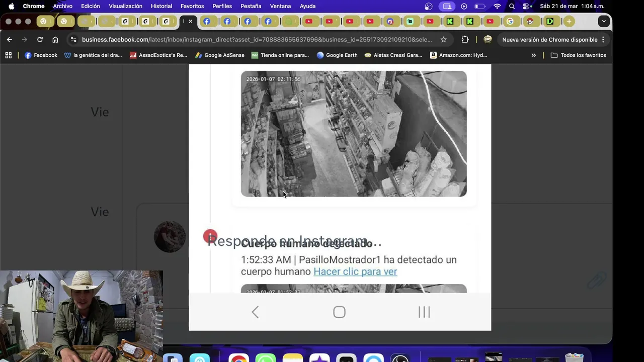Click the Cuerpo humano detectado heading
This screenshot has height=362, width=644.
point(306,244)
